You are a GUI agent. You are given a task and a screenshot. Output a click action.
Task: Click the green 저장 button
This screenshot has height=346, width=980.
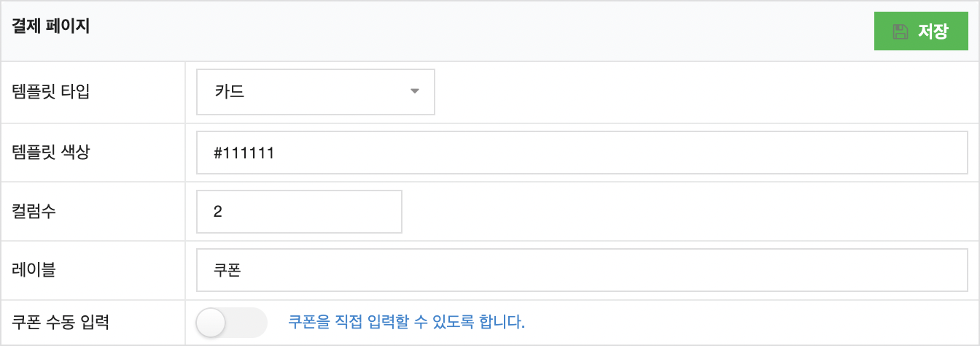[921, 31]
